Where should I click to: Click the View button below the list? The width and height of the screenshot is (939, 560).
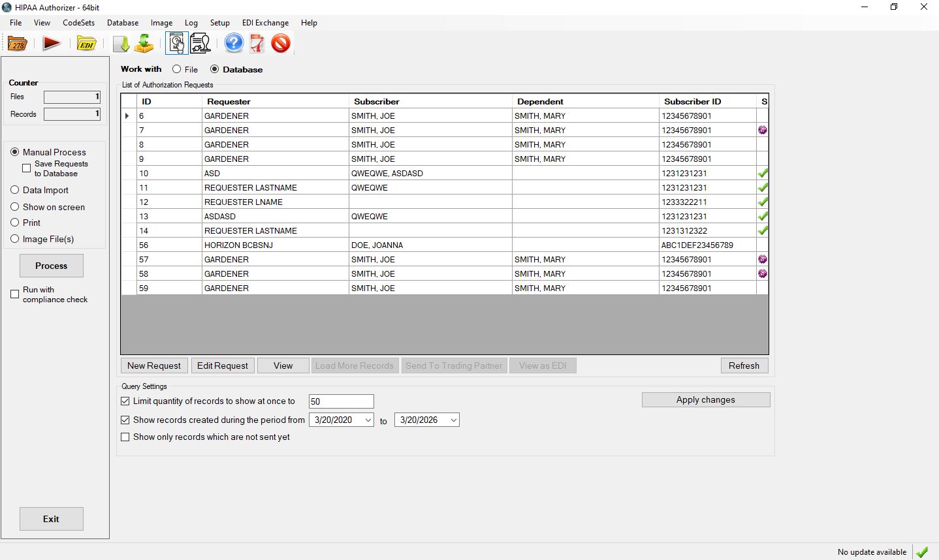pos(283,366)
